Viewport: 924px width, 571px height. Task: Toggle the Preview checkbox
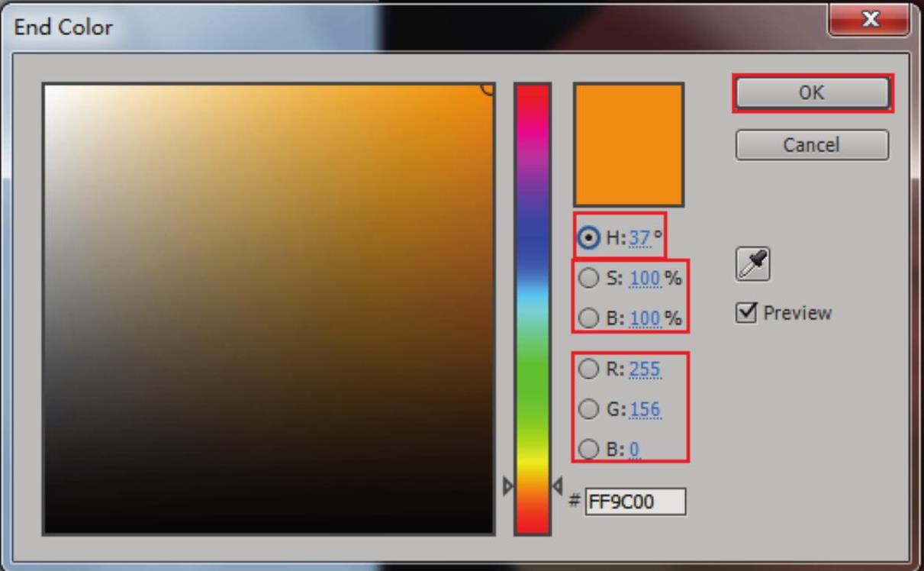(746, 312)
